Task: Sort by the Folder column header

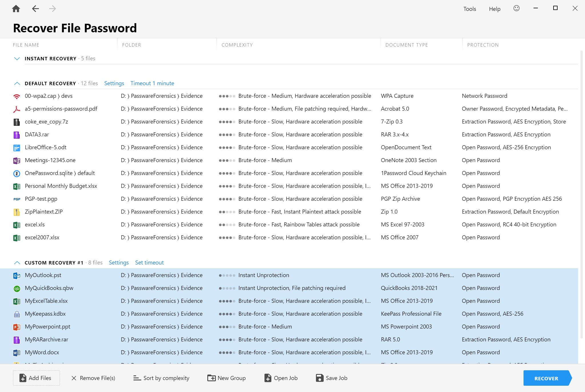Action: (x=132, y=45)
